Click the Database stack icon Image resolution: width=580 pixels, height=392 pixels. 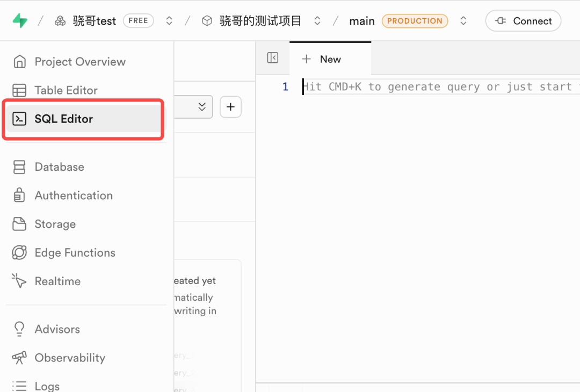coord(19,167)
